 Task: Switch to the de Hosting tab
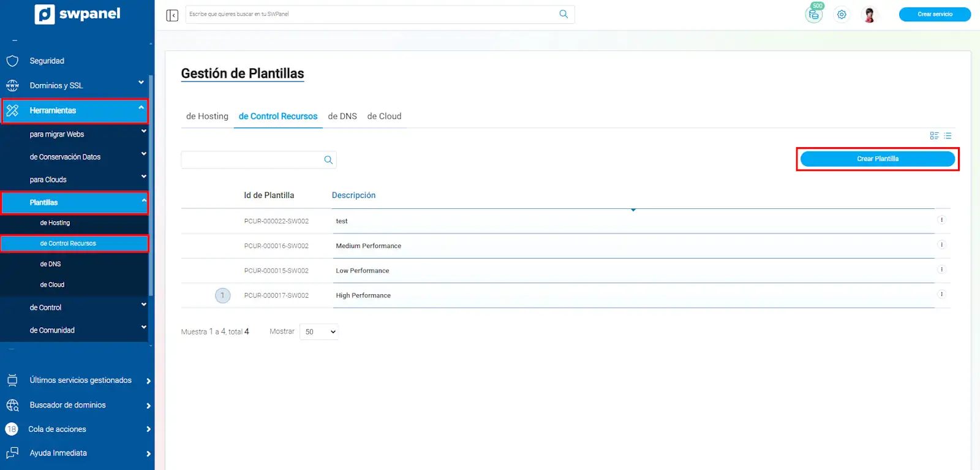point(207,116)
